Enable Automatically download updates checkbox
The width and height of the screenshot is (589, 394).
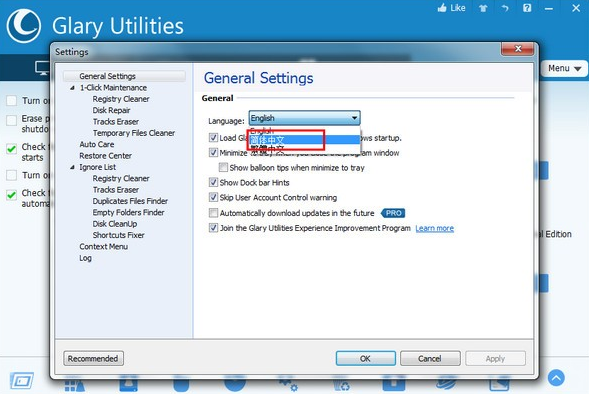click(x=213, y=213)
